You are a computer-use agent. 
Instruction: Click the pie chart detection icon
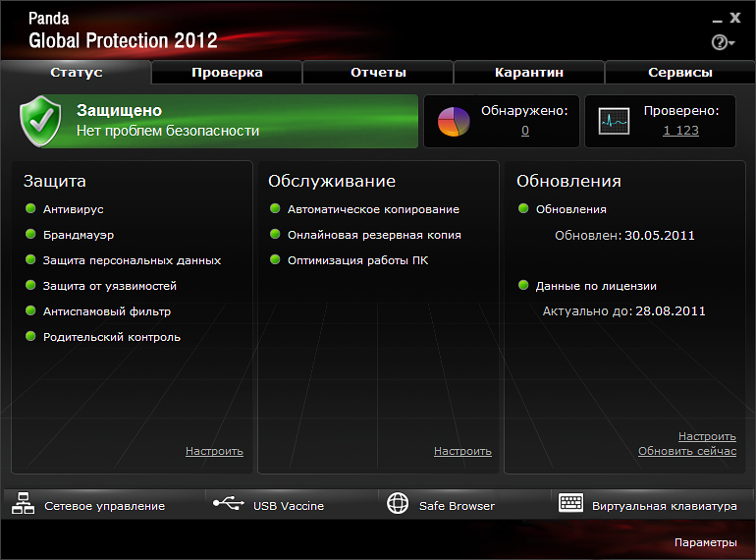tap(454, 121)
